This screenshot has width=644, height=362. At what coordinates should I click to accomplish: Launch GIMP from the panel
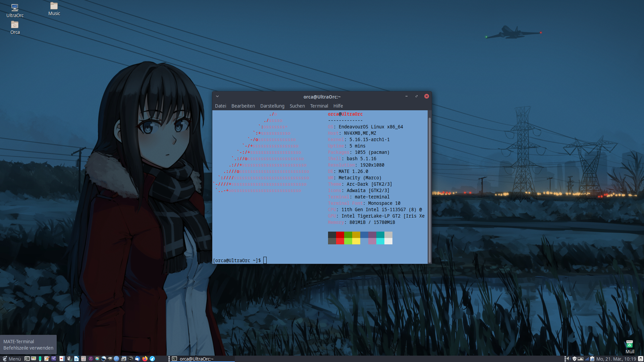click(x=110, y=359)
